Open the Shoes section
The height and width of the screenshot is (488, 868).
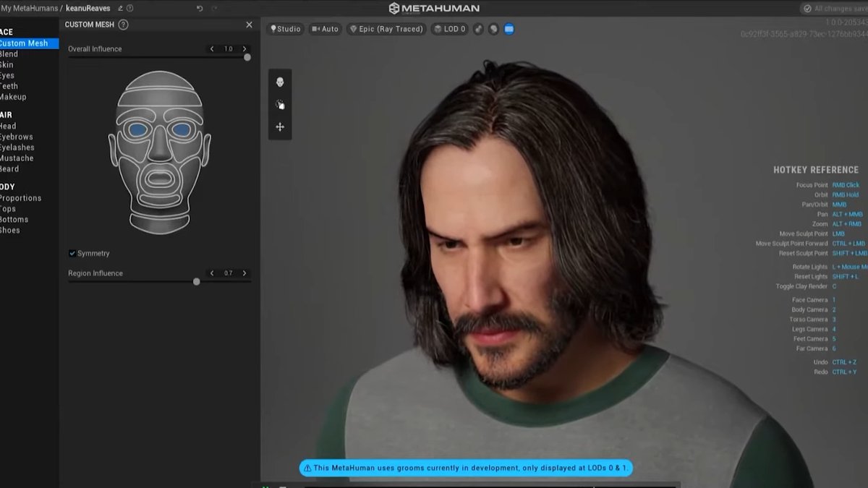[10, 230]
